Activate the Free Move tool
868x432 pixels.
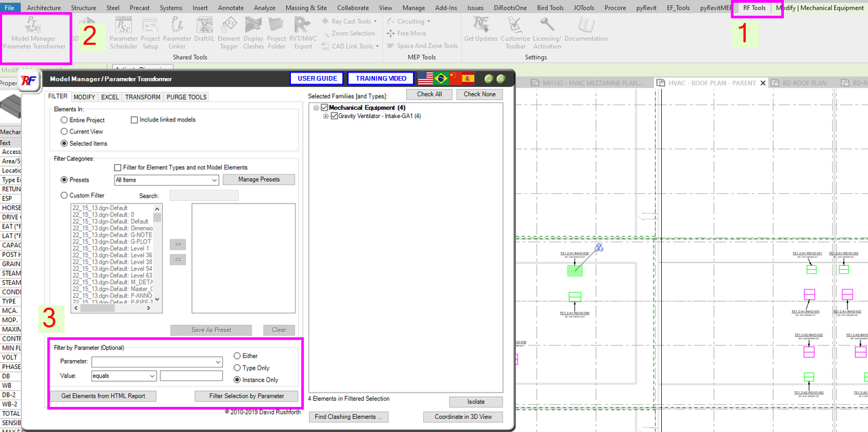pos(406,33)
